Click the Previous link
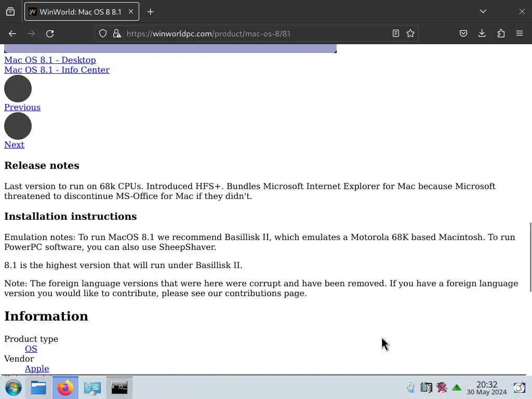The image size is (532, 399). [22, 107]
